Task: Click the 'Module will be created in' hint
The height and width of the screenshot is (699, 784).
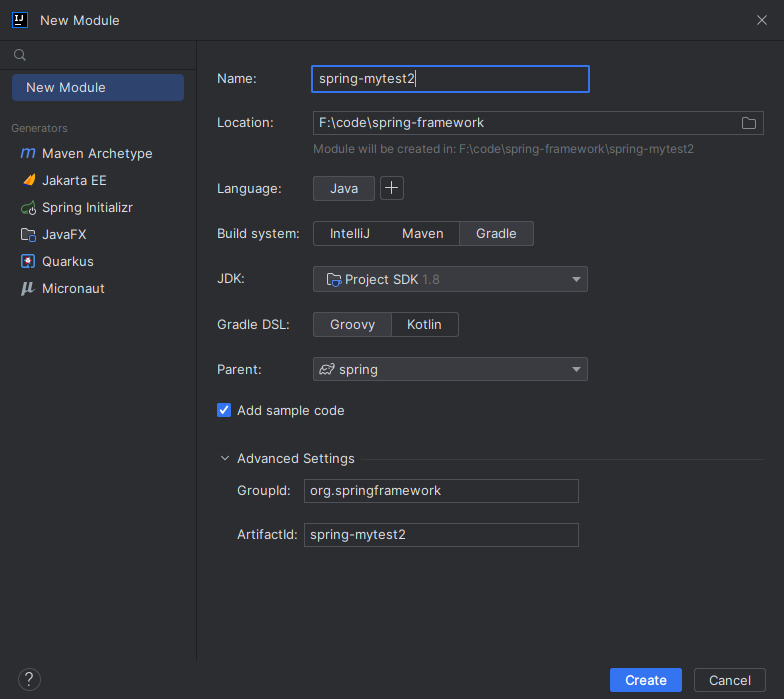Action: [x=503, y=149]
